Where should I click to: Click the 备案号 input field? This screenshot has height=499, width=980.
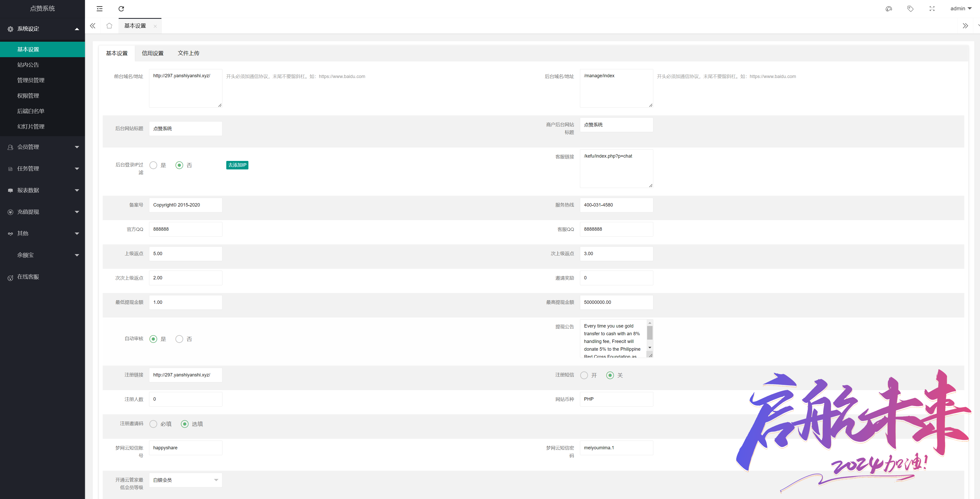point(186,205)
